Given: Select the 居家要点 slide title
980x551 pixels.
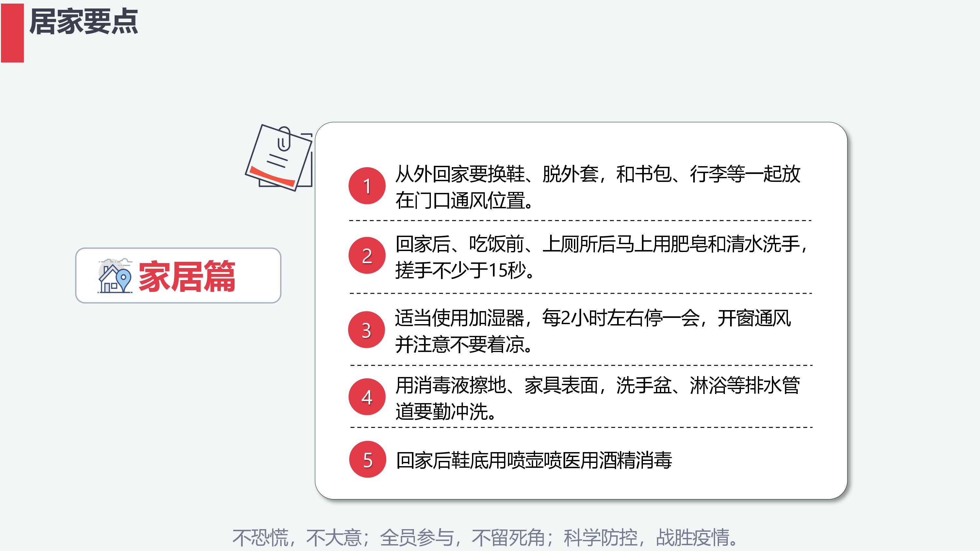Looking at the screenshot, I should tap(83, 22).
